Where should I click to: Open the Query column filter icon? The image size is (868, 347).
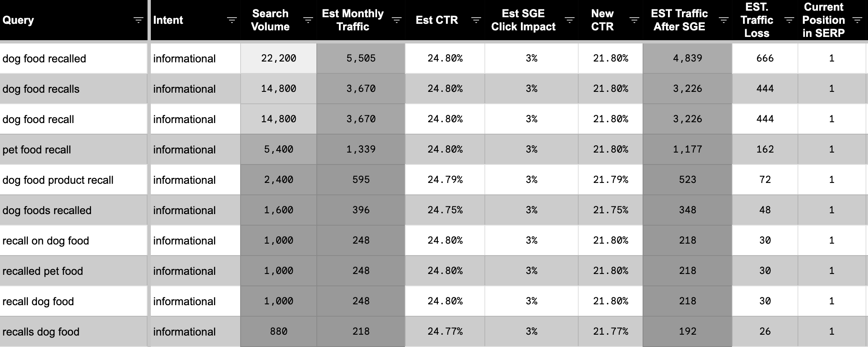139,20
